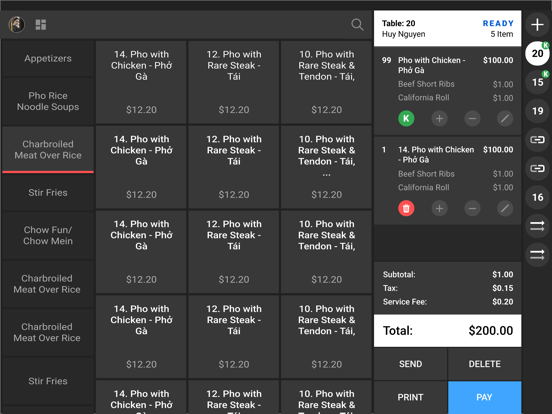Select table 20 order bubble

click(537, 54)
